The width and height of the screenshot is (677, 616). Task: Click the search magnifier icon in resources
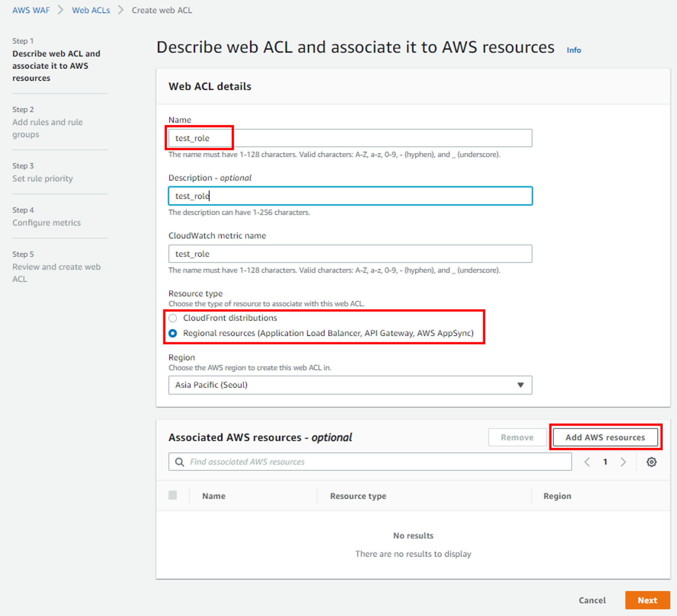tap(180, 462)
